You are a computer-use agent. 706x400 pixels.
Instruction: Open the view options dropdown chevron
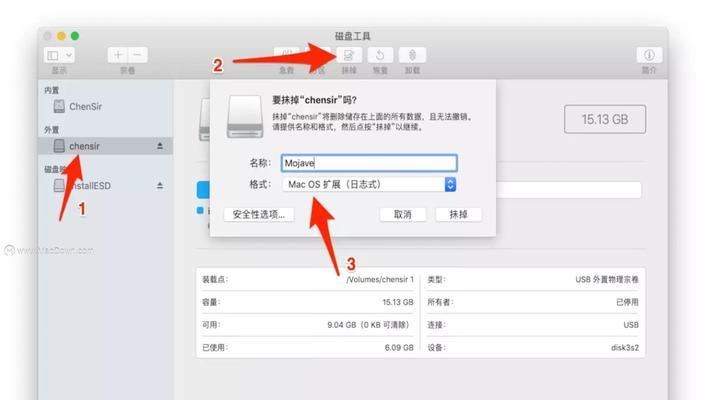pos(68,55)
